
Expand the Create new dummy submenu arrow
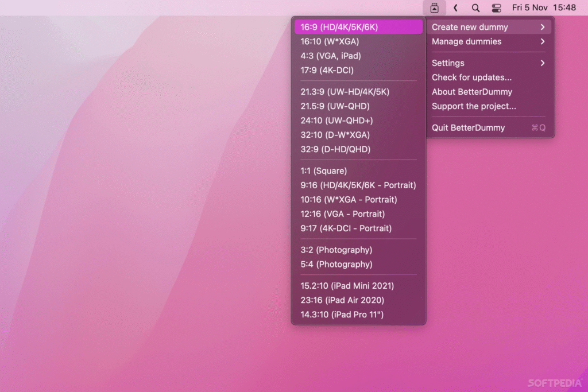coord(543,27)
